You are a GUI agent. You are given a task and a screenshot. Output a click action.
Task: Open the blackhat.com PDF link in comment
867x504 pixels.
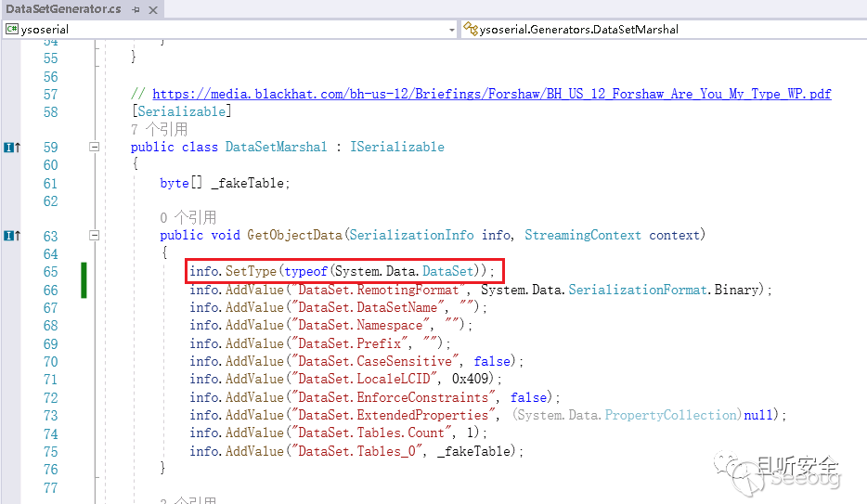coord(491,94)
